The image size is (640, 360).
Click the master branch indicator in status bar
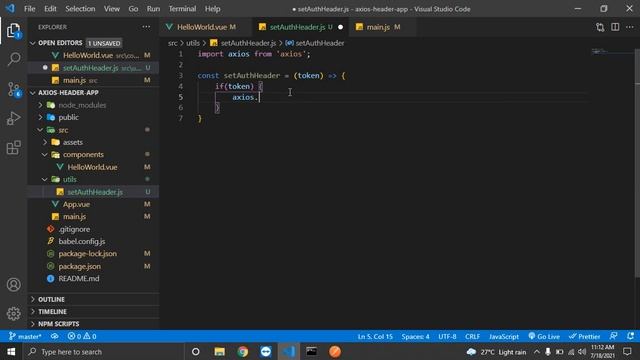coord(25,336)
